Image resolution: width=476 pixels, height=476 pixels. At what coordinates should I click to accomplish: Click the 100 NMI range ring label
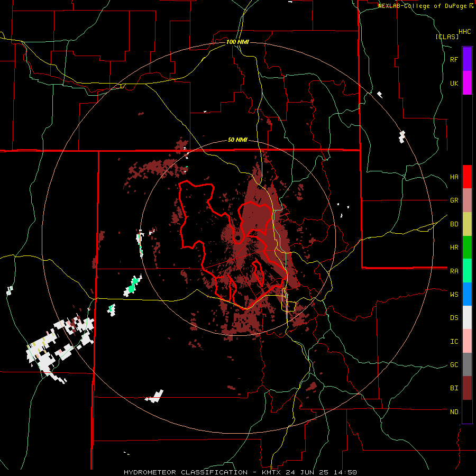237,42
